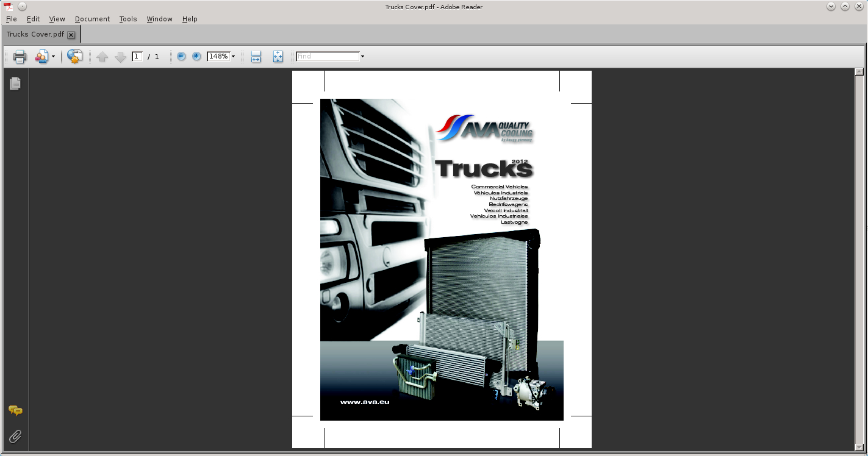Viewport: 868px width, 456px height.
Task: Click into the Find search field
Action: pos(328,56)
